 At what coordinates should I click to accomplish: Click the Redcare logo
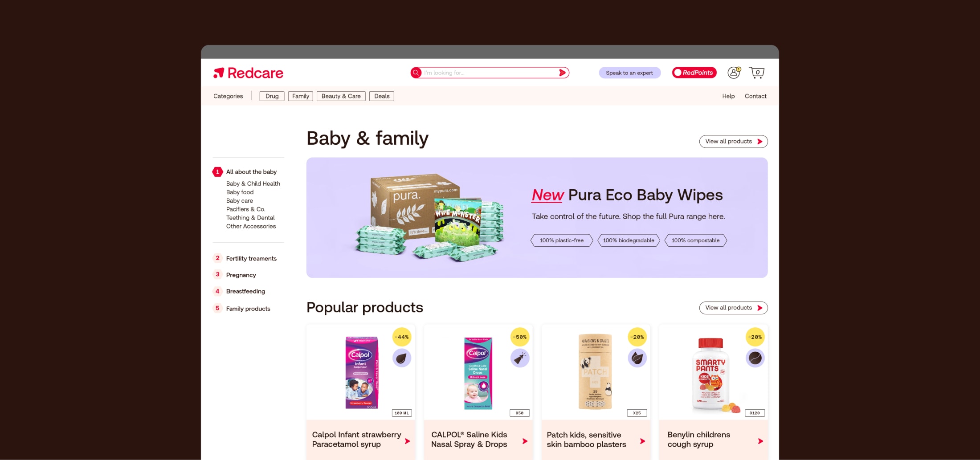248,73
